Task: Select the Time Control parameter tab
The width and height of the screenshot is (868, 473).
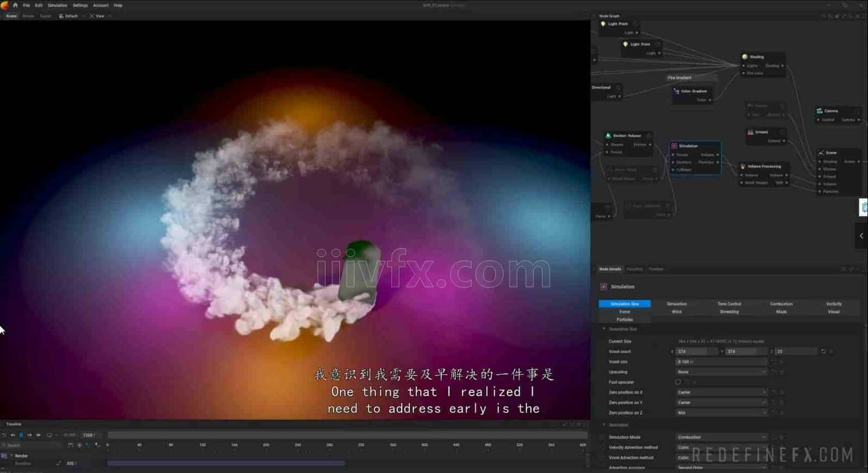Action: click(x=729, y=304)
